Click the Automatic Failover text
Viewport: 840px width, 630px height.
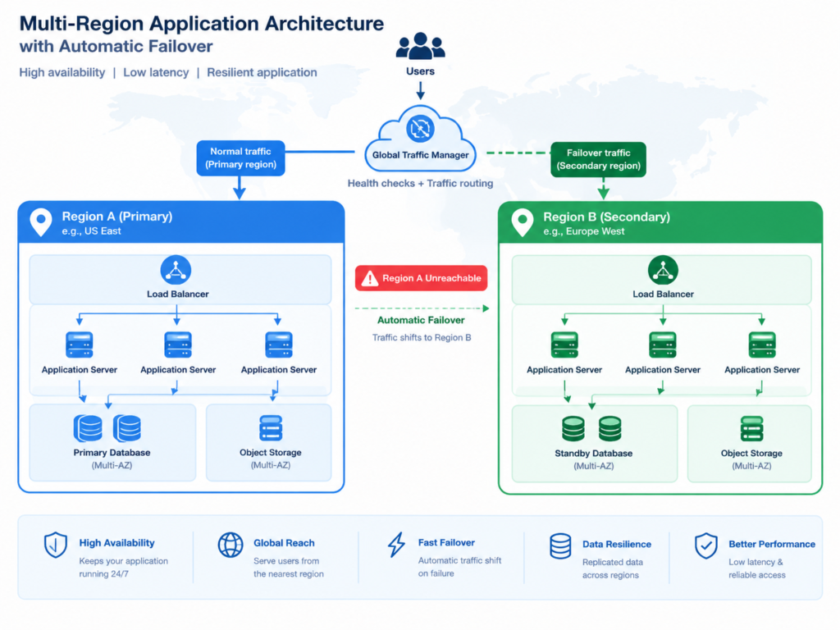pos(421,320)
